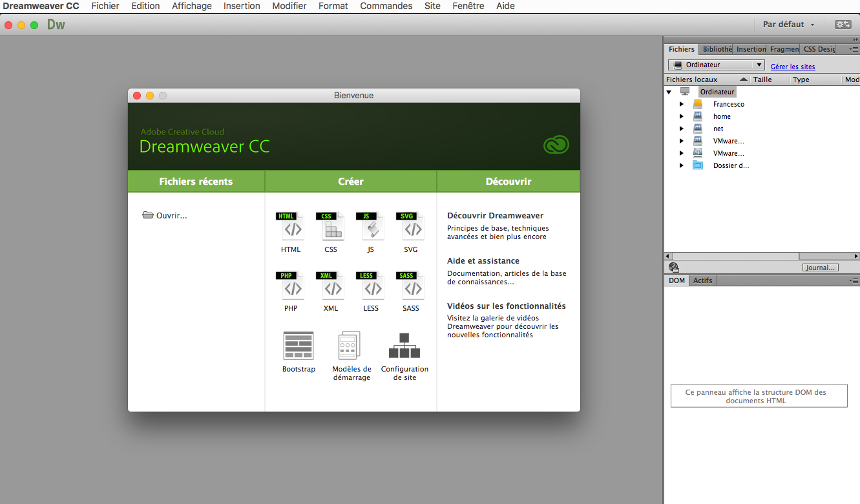Select the Ordinateur computer icon in tree

tap(685, 92)
